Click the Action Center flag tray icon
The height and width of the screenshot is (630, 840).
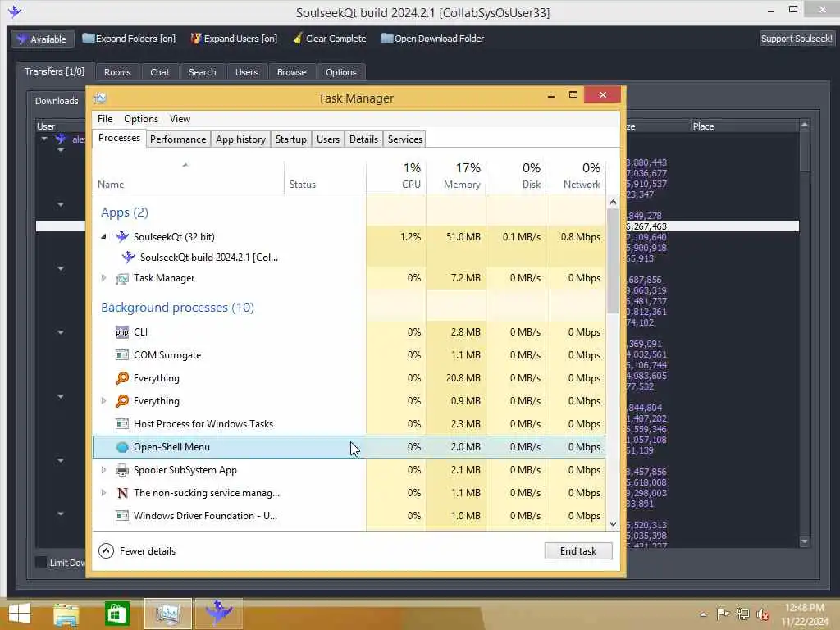[x=723, y=614]
